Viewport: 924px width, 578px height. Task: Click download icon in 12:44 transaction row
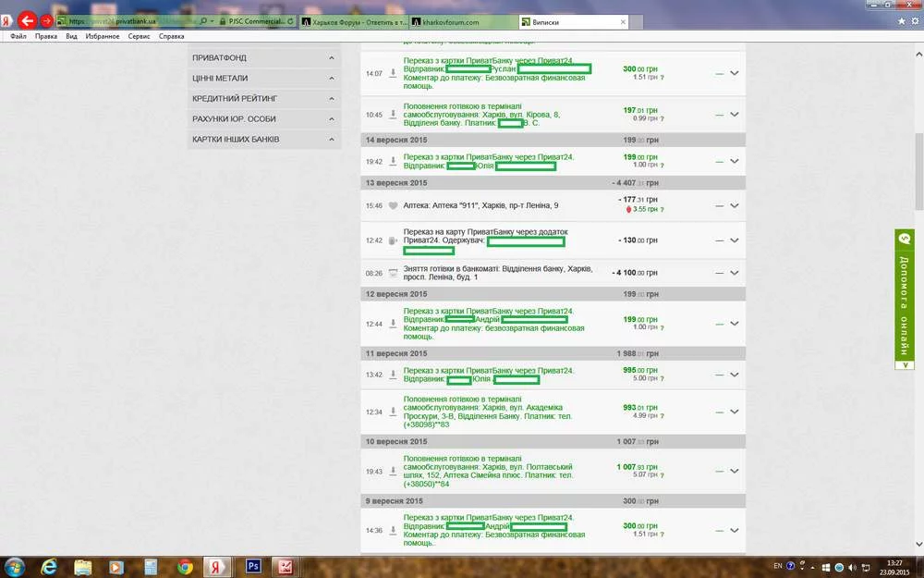(x=393, y=323)
